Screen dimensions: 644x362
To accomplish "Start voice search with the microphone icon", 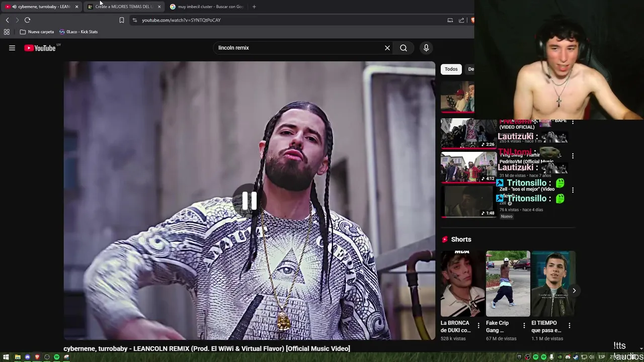I will pyautogui.click(x=426, y=48).
